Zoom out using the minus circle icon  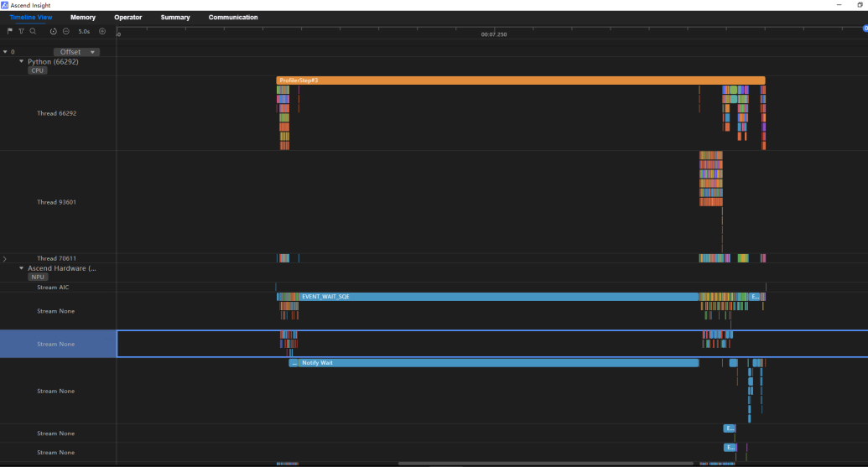[66, 32]
